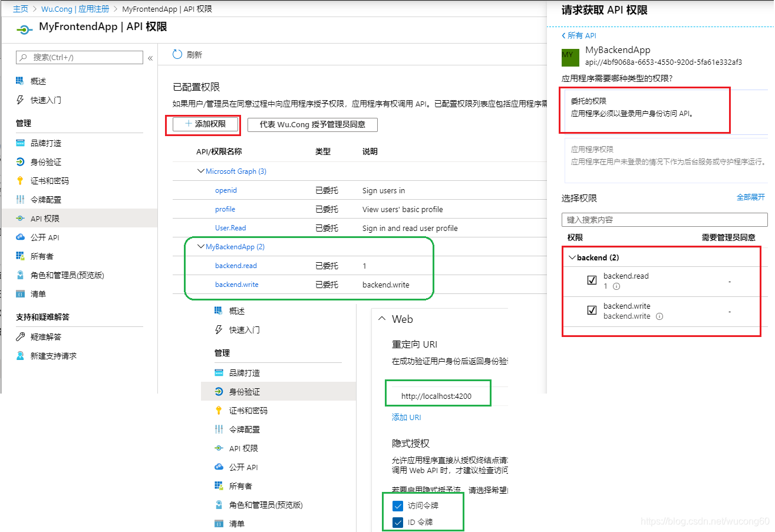Open the User.Read permission link
This screenshot has width=775, height=532.
(230, 228)
